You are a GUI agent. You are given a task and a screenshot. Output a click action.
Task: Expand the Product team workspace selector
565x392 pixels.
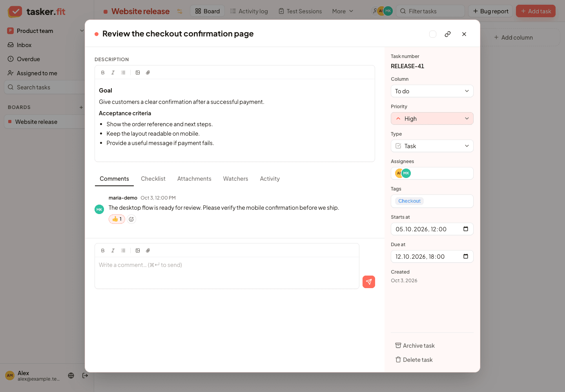(46, 31)
